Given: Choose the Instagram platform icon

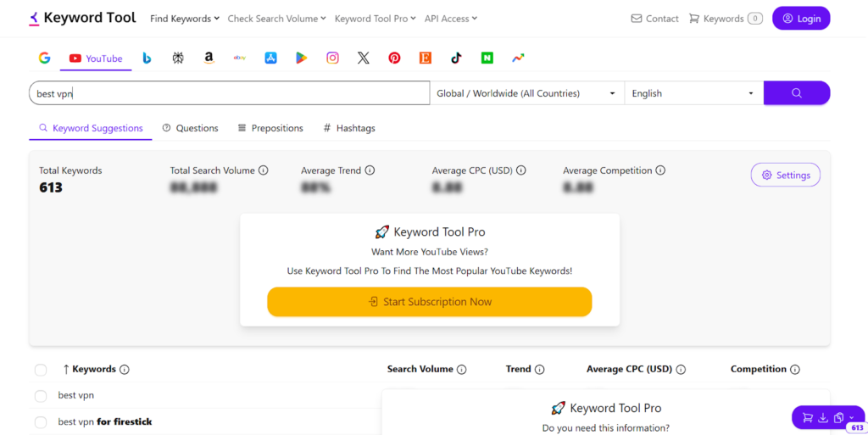Looking at the screenshot, I should point(333,59).
